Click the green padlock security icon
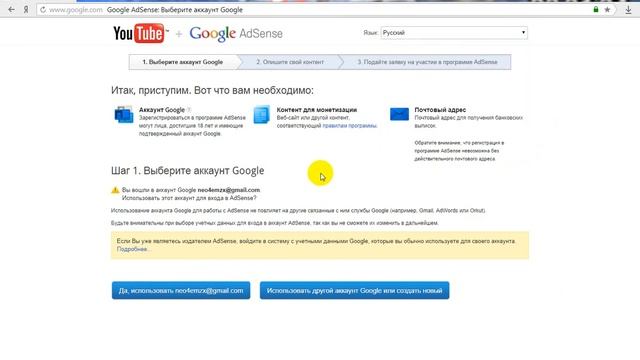Image resolution: width=640 pixels, height=360 pixels. [x=596, y=9]
